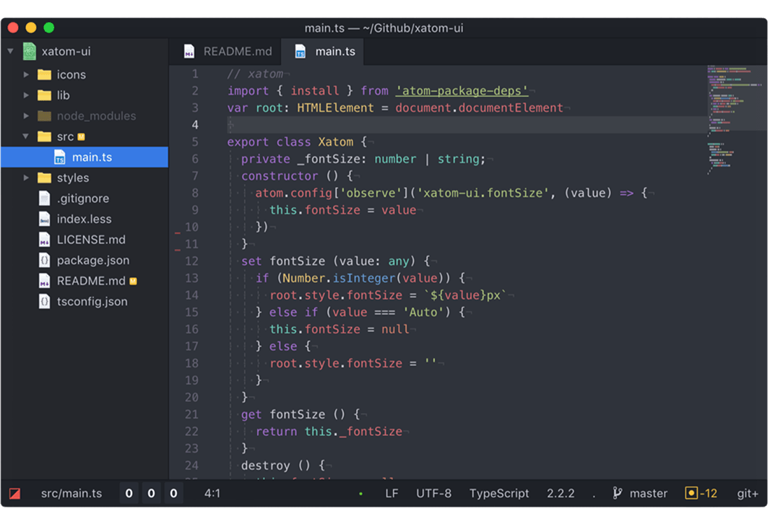Click the xatom-ui repository icon

(30, 51)
